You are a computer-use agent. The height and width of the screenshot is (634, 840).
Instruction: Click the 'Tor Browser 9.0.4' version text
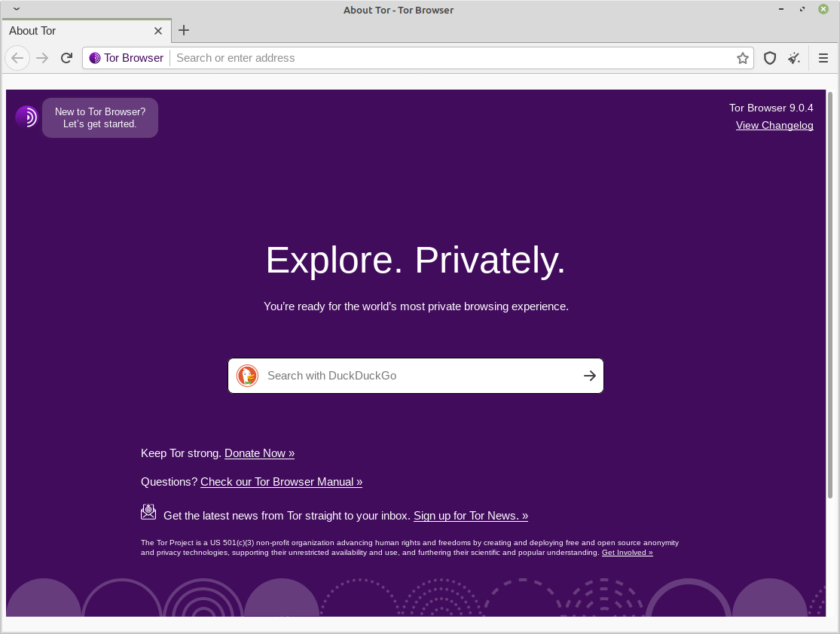pyautogui.click(x=771, y=108)
